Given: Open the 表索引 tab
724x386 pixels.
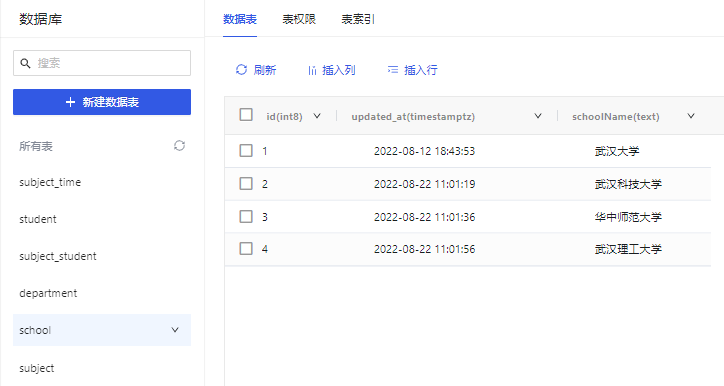Looking at the screenshot, I should tap(358, 19).
